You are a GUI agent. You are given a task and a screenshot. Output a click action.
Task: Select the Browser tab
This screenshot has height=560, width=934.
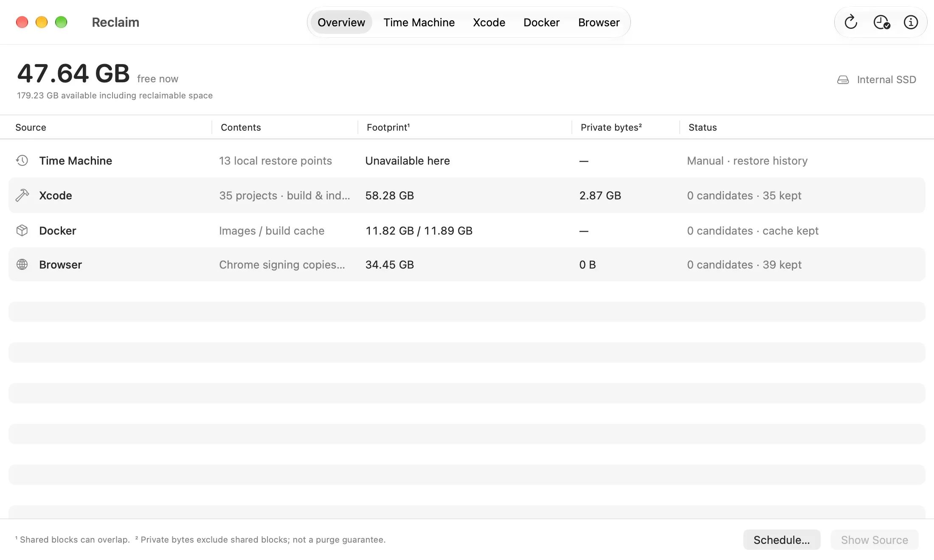click(599, 22)
